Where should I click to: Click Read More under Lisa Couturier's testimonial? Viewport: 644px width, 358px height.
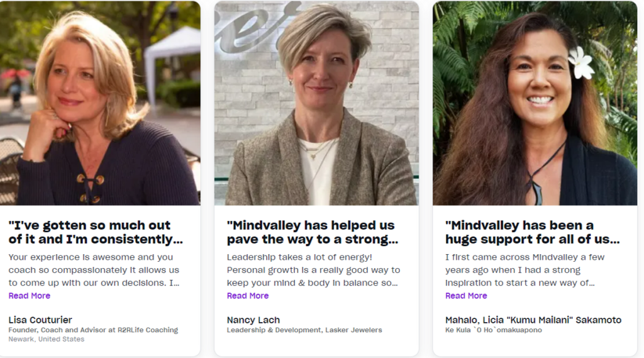30,296
